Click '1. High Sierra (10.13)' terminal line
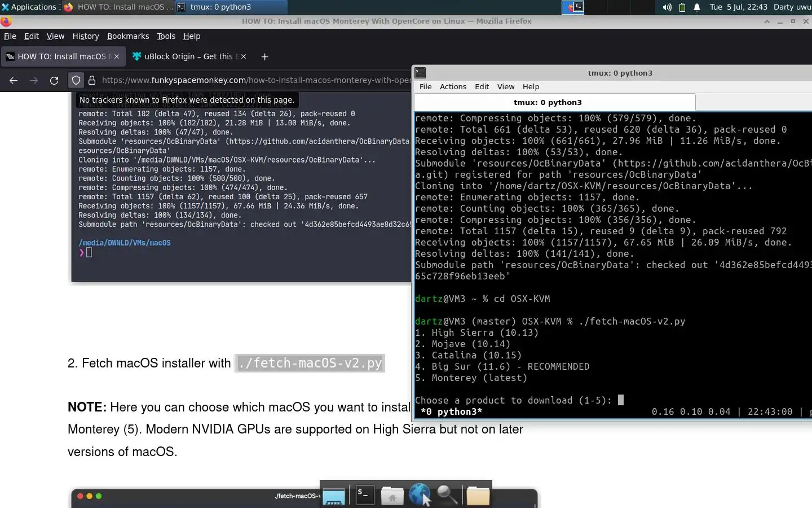The width and height of the screenshot is (812, 508). [476, 332]
